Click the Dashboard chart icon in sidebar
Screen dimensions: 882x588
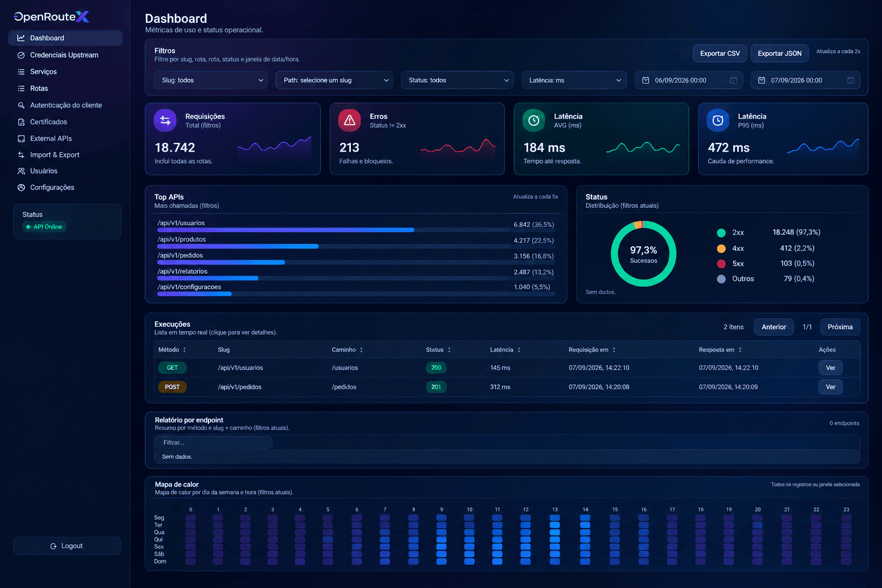click(21, 38)
